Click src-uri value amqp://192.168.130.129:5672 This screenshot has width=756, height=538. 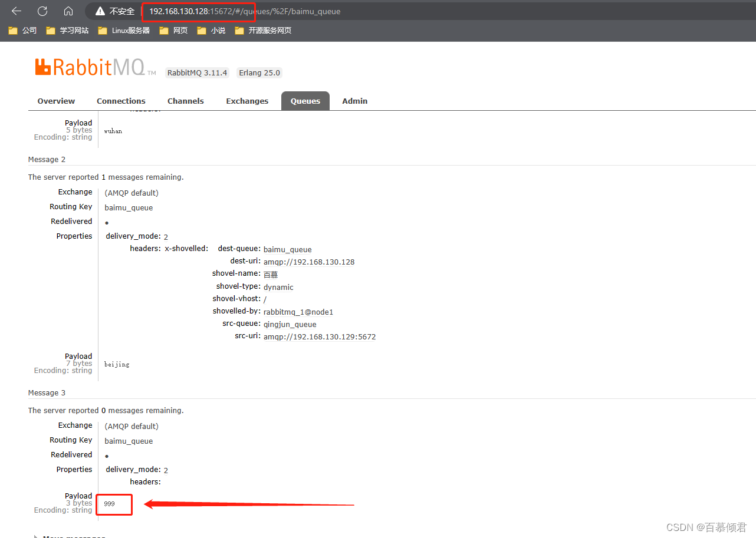[320, 337]
